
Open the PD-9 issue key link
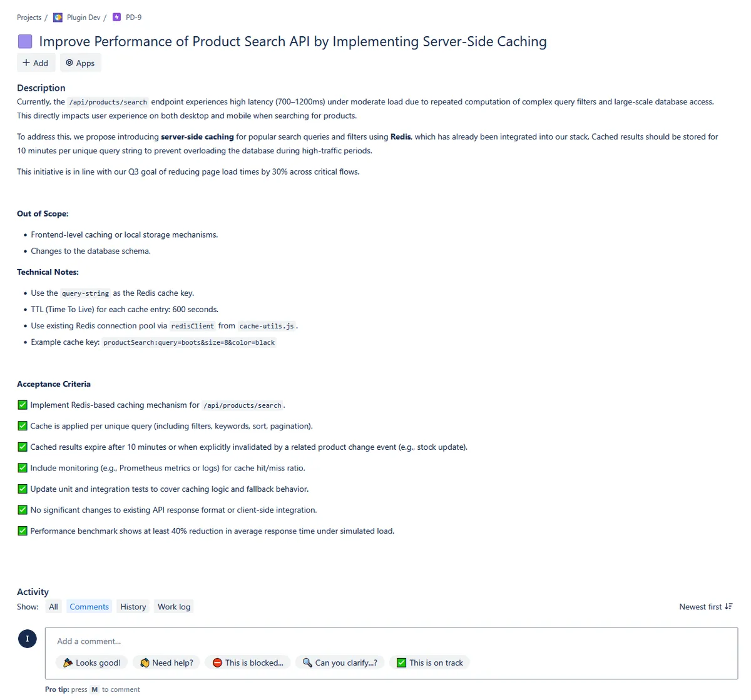tap(134, 18)
